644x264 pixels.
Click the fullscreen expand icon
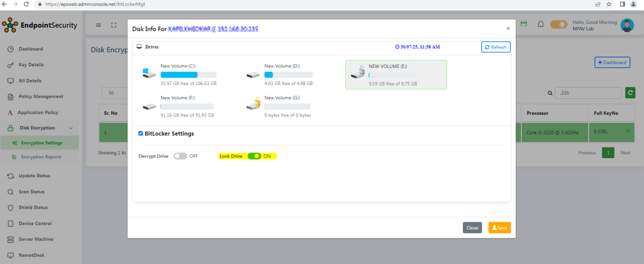114,25
